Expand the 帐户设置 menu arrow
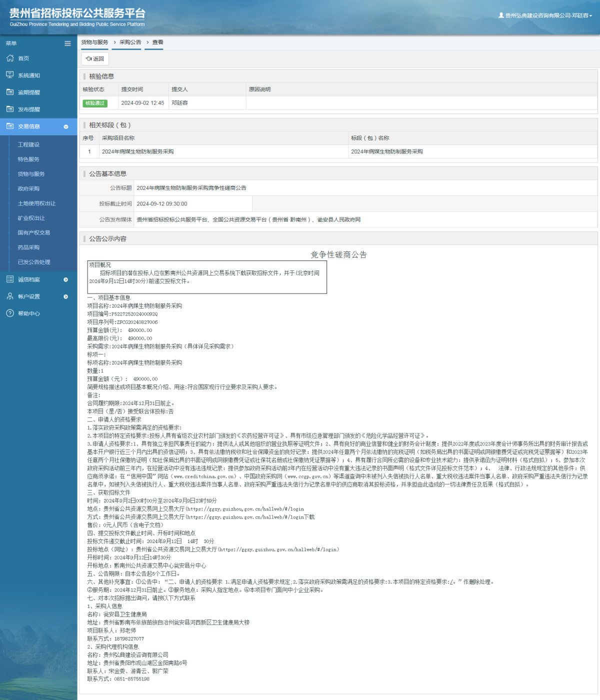The width and height of the screenshot is (600, 700). click(x=66, y=296)
